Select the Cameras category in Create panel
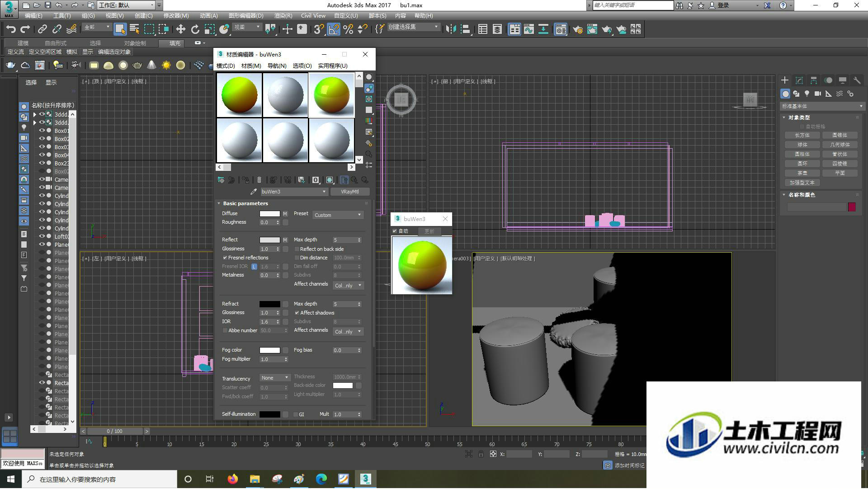Image resolution: width=868 pixels, height=489 pixels. tap(818, 94)
